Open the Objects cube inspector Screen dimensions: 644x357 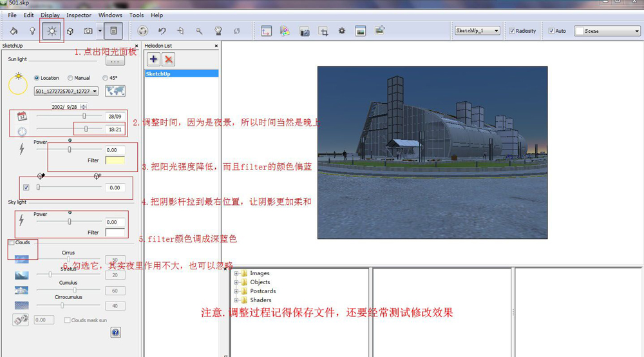coord(70,31)
